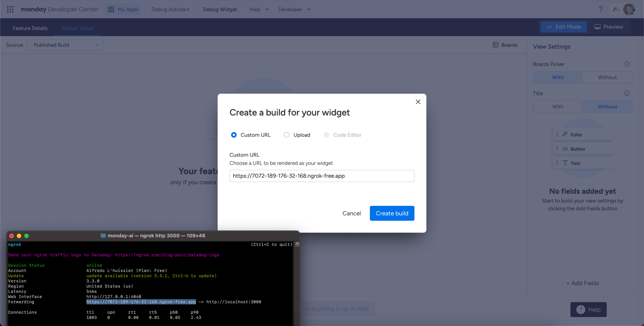Select the Upload radio option
644x326 pixels.
[286, 135]
